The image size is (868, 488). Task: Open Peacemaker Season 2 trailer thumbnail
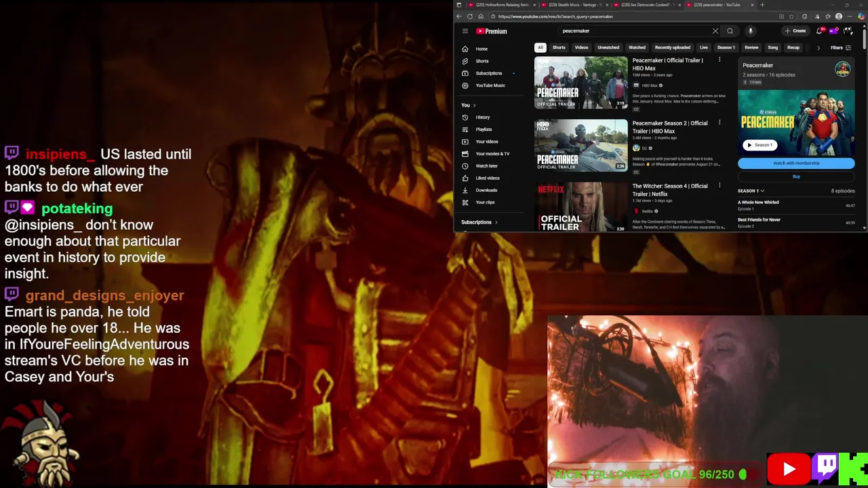pos(581,145)
